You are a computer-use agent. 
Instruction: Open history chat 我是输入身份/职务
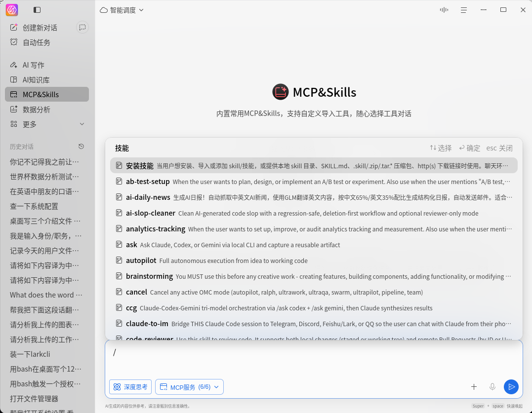click(47, 236)
